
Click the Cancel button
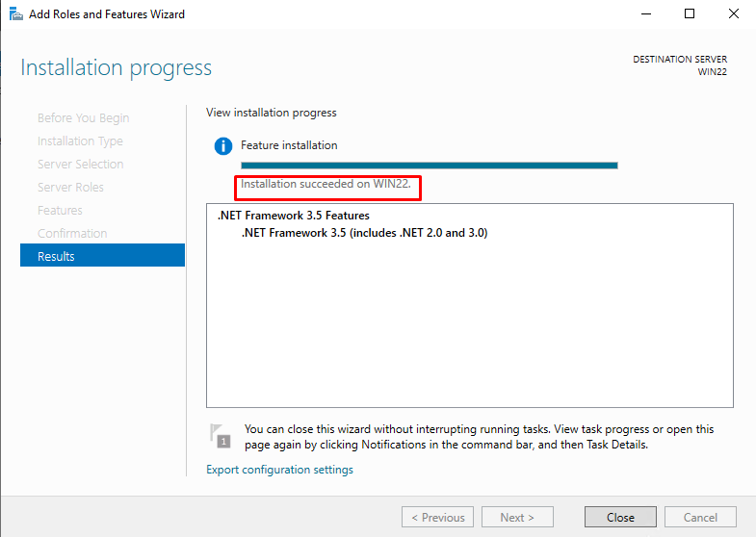[x=700, y=517]
